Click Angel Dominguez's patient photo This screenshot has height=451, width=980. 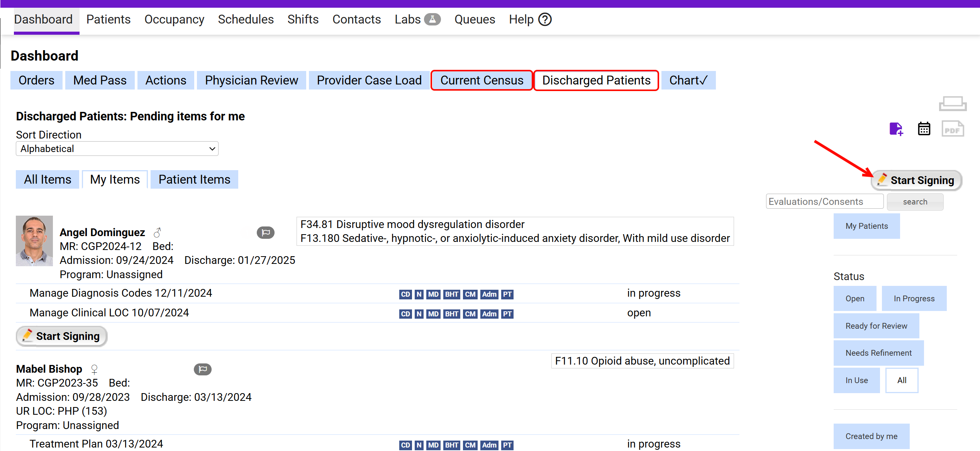pyautogui.click(x=34, y=241)
